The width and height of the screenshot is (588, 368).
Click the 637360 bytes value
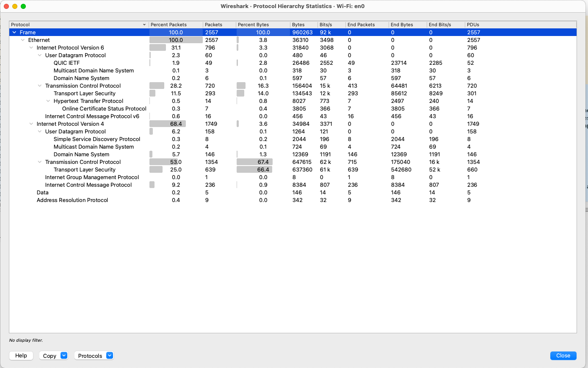pyautogui.click(x=302, y=170)
